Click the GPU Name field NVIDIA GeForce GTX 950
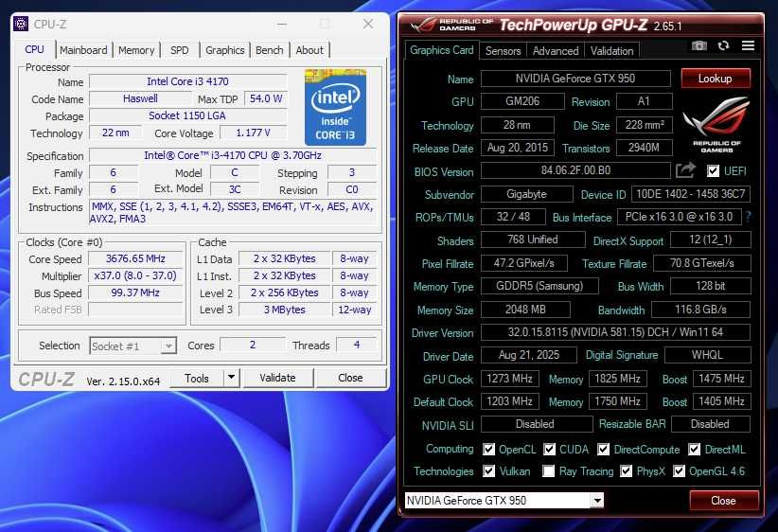This screenshot has width=778, height=532. [575, 79]
